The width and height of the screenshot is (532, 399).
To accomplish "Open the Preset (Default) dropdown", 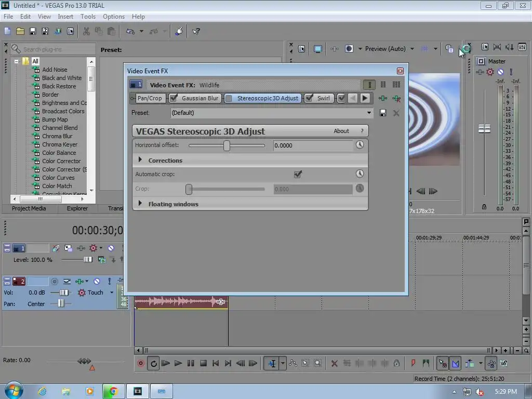I will [369, 113].
